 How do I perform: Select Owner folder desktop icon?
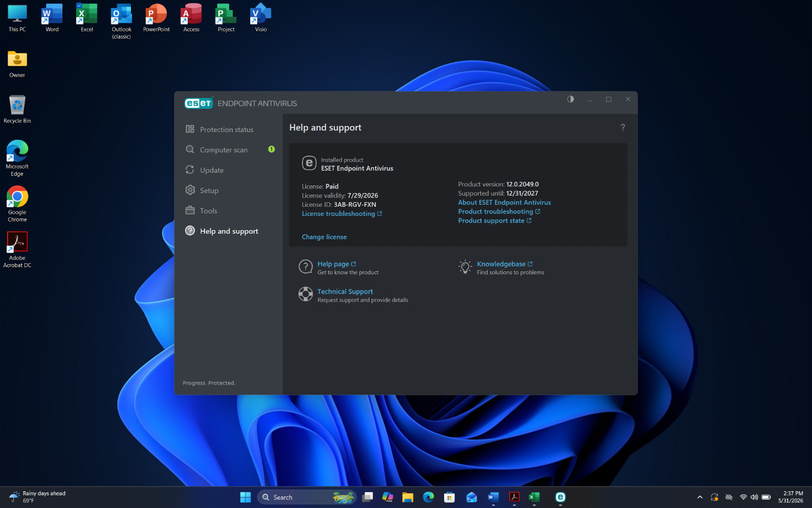click(x=17, y=64)
